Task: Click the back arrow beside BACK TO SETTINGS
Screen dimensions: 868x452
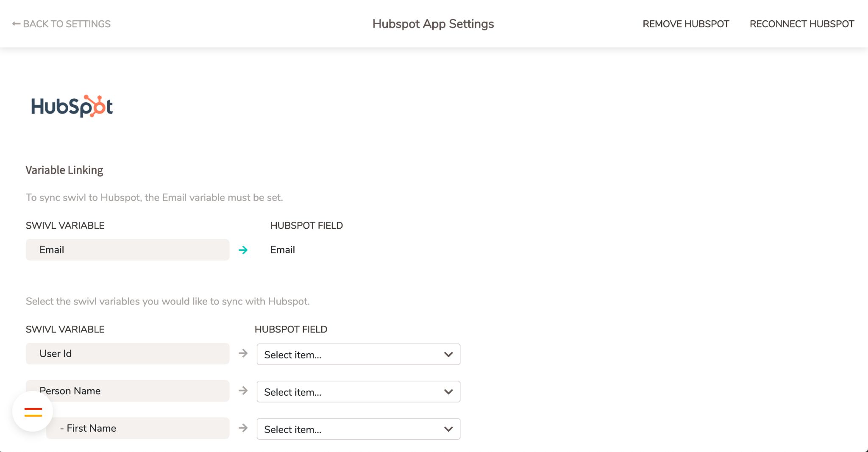Action: pyautogui.click(x=16, y=23)
